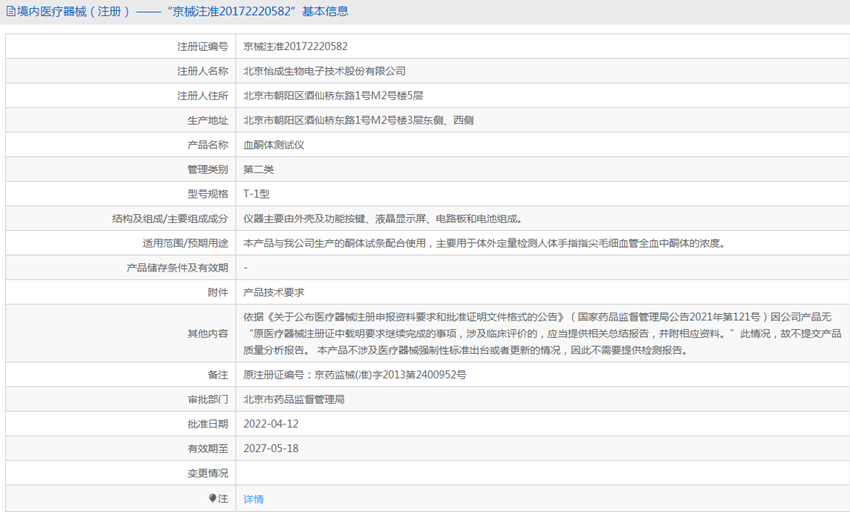Click model specification T-1型
Screen dimensions: 850x512
256,194
